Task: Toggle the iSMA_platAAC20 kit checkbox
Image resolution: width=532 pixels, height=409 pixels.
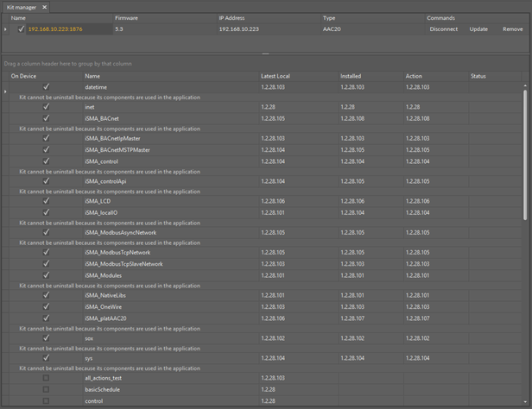Action: 46,318
